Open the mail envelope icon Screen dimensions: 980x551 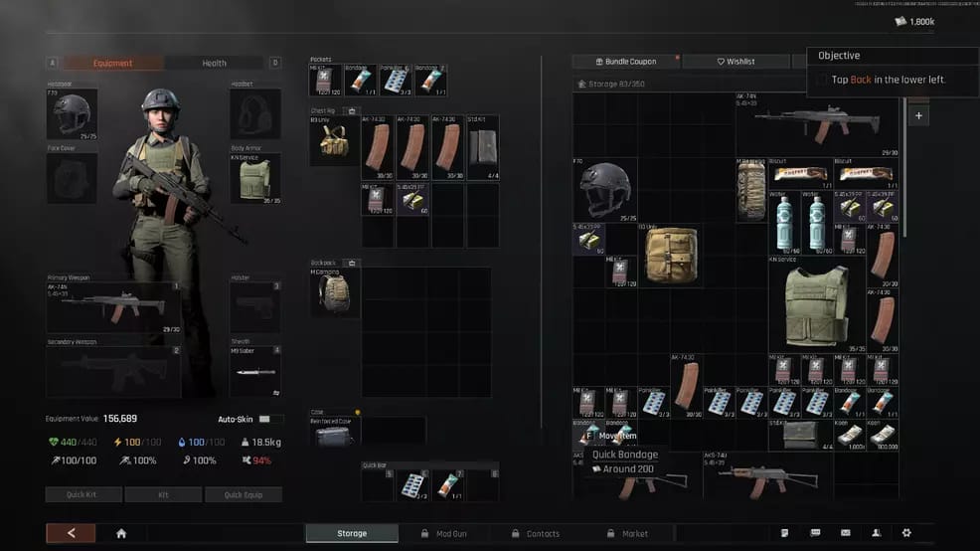(x=845, y=533)
